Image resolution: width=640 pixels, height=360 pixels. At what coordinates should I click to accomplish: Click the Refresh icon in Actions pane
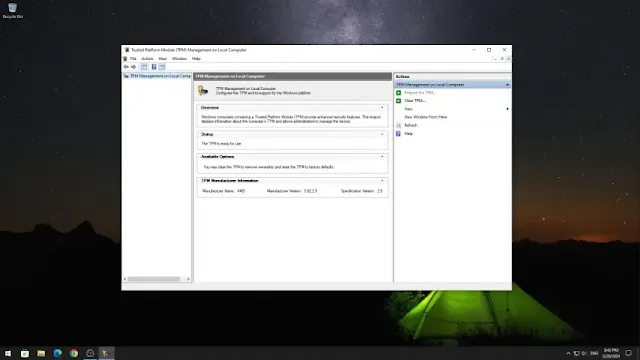399,125
